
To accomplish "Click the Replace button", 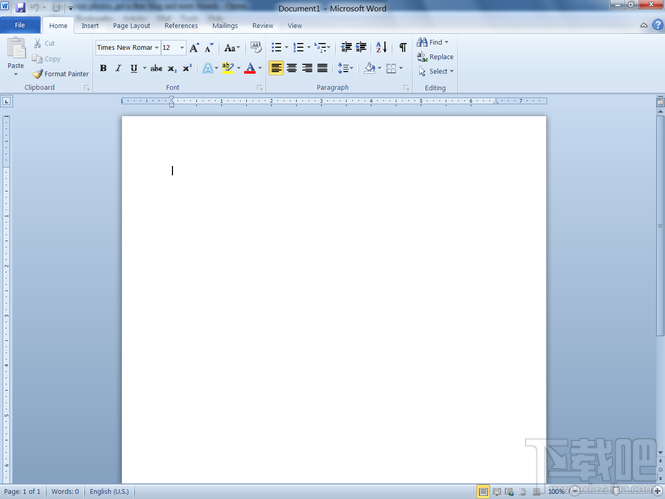I will (435, 56).
